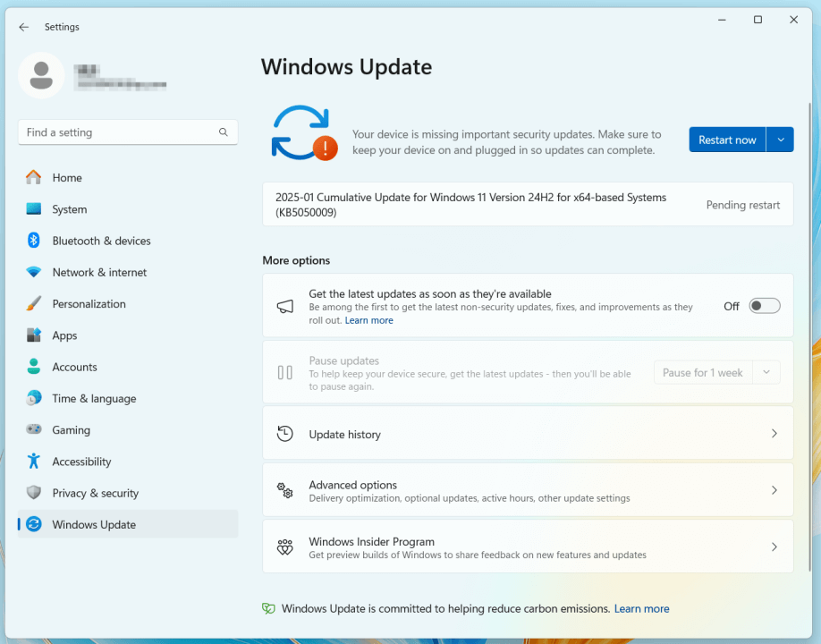821x644 pixels.
Task: Click the Accessibility figure icon
Action: click(34, 462)
